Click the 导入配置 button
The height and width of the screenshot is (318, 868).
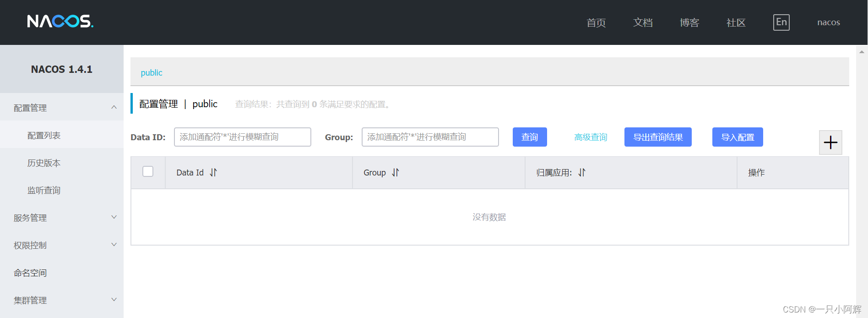click(738, 137)
